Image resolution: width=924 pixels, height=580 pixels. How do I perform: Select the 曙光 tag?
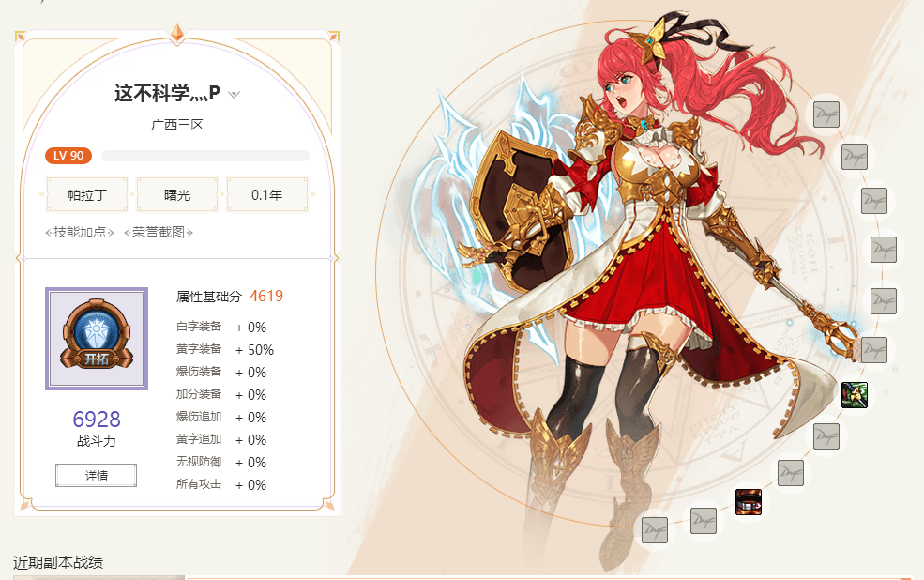point(177,194)
